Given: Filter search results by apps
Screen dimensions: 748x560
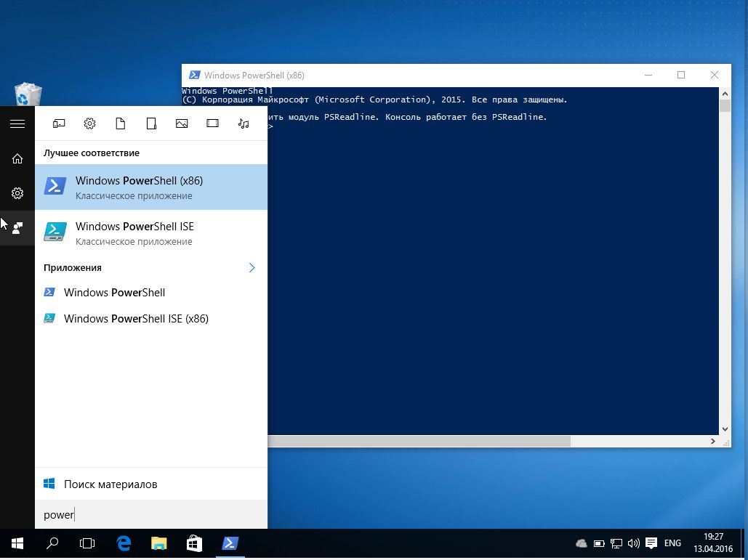Looking at the screenshot, I should tap(59, 124).
